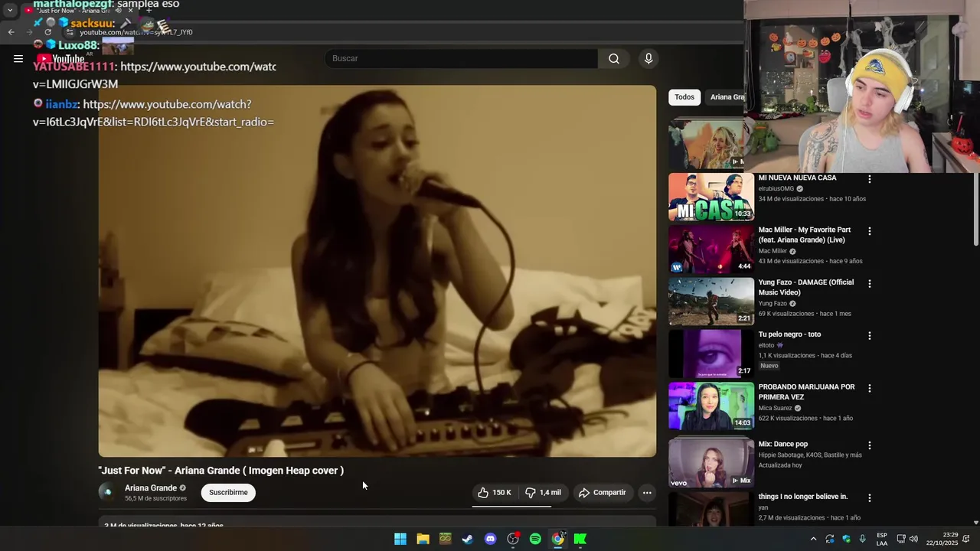Select the Ariana Grande filter chip
This screenshot has height=551, width=980.
(x=726, y=97)
